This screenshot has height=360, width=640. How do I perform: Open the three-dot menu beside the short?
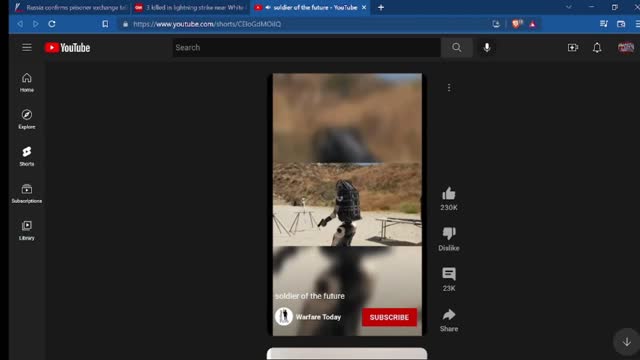click(449, 87)
